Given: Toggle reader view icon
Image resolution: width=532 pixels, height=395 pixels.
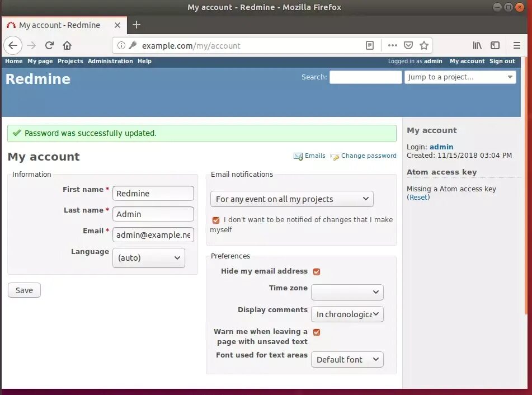Looking at the screenshot, I should 370,45.
